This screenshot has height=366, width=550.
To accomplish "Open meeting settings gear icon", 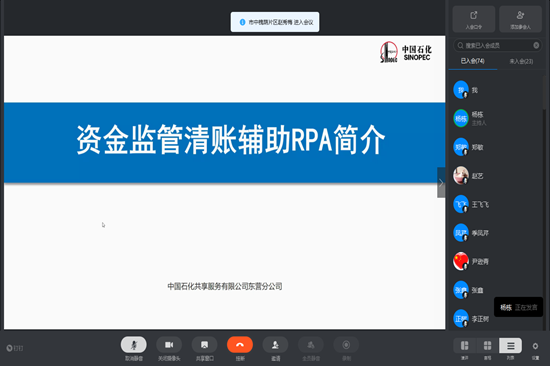I will [x=535, y=346].
